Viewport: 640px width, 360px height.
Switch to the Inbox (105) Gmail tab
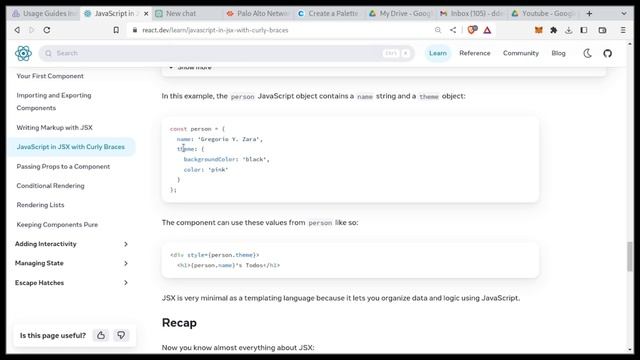tap(472, 13)
